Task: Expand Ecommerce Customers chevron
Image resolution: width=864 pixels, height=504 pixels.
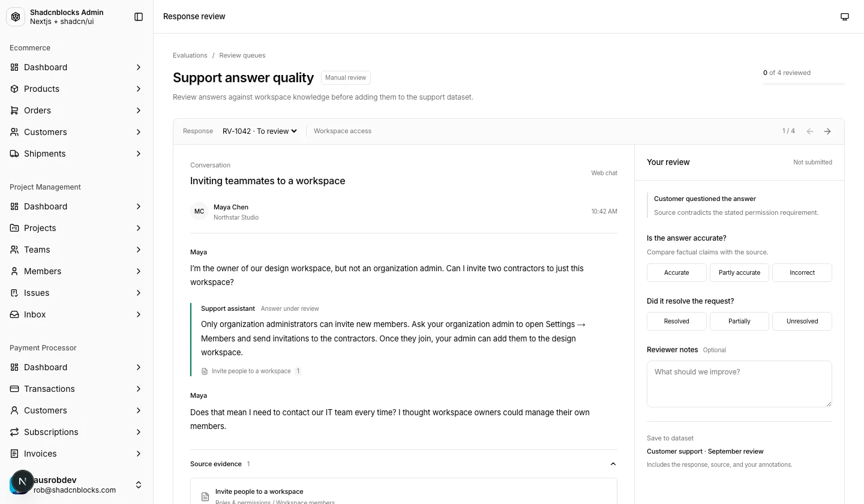Action: tap(139, 132)
